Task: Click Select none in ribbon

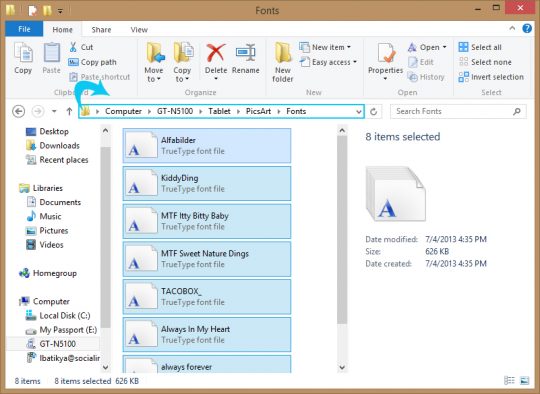Action: (x=485, y=62)
